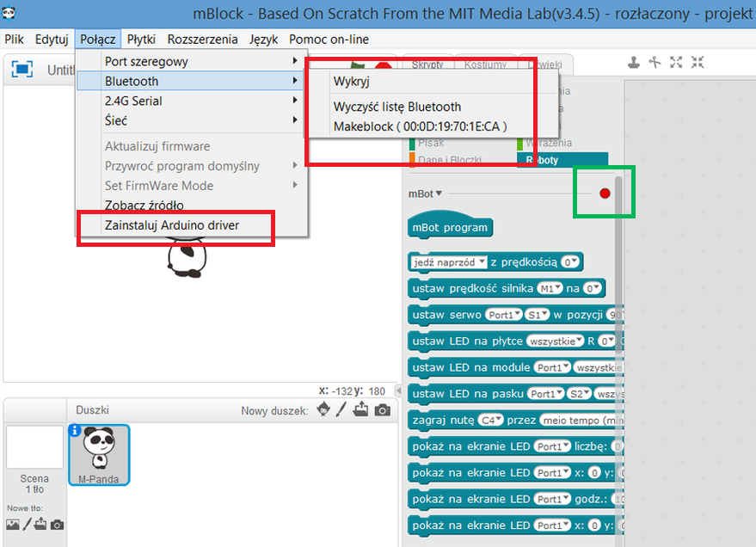
Task: Open Port1 dropdown in "ustaw serwo" block
Action: 503,315
